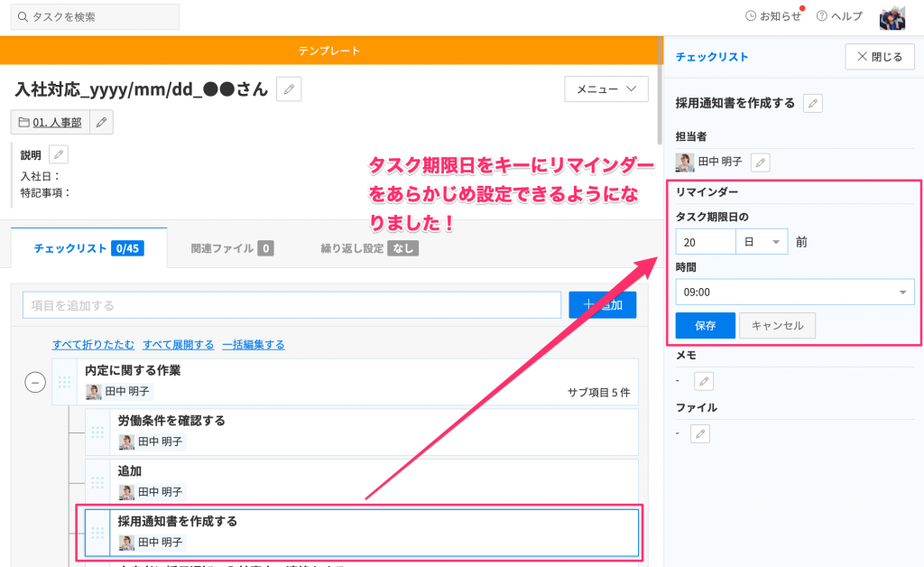The image size is (924, 567).
Task: Open the 時間 09:00 time dropdown
Action: pos(794,292)
